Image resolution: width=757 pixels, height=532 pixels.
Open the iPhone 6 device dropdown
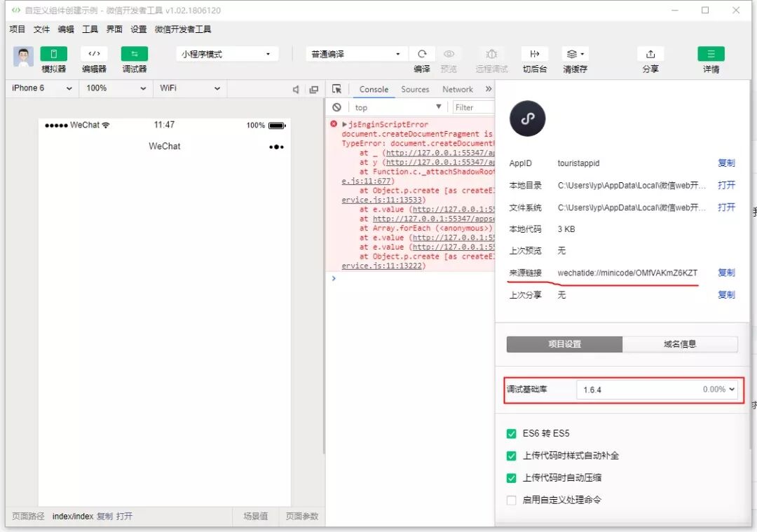pos(42,88)
